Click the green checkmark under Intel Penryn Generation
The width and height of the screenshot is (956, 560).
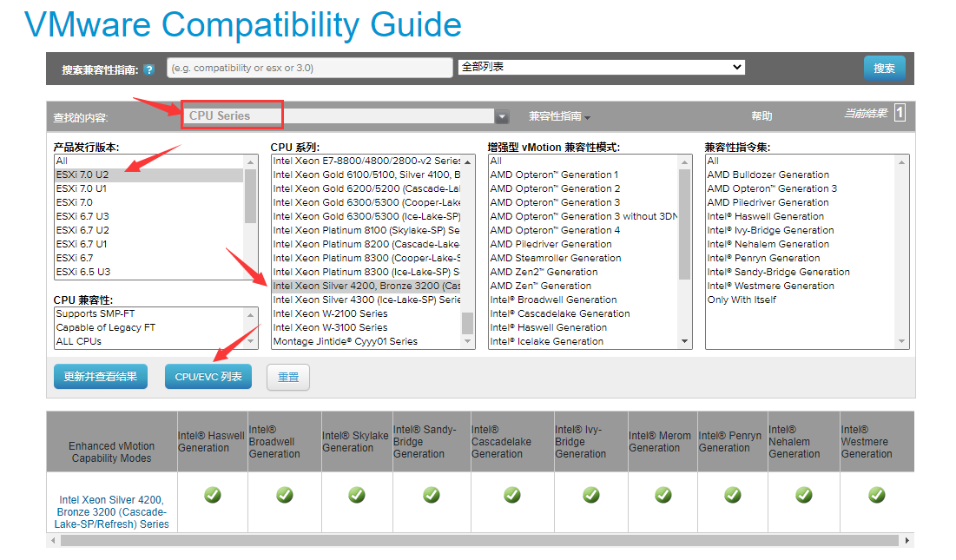click(733, 495)
